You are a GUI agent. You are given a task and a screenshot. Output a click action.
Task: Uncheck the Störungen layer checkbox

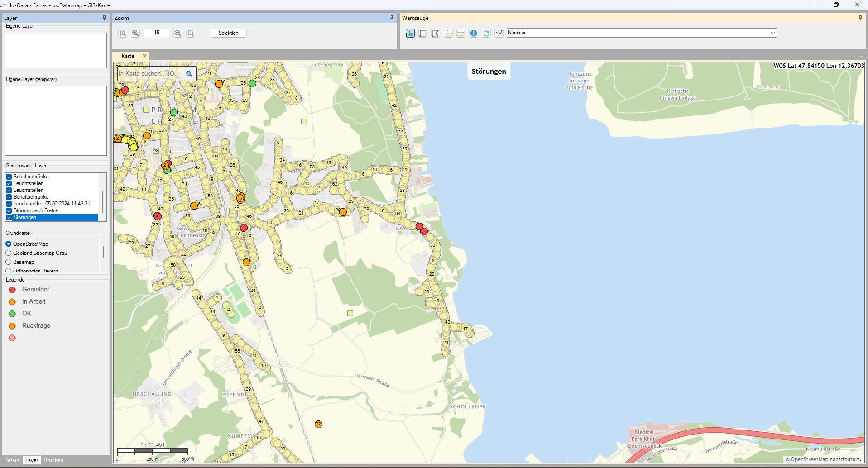[x=9, y=218]
